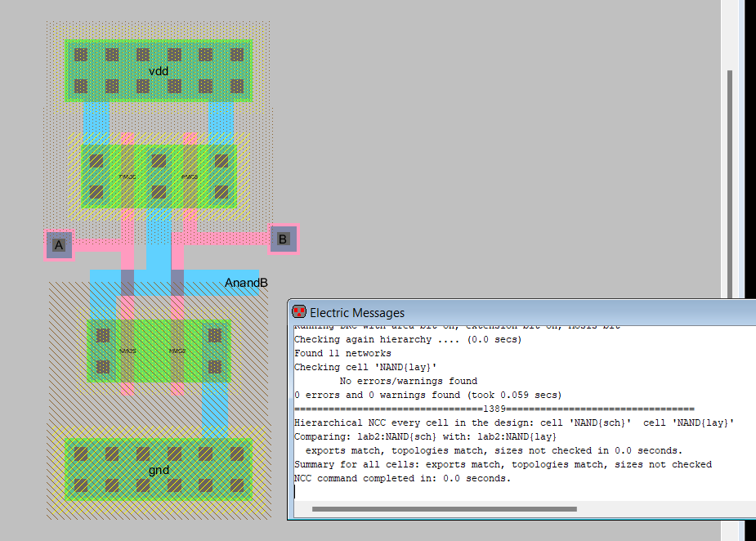Select the input pin labeled A

[x=59, y=245]
